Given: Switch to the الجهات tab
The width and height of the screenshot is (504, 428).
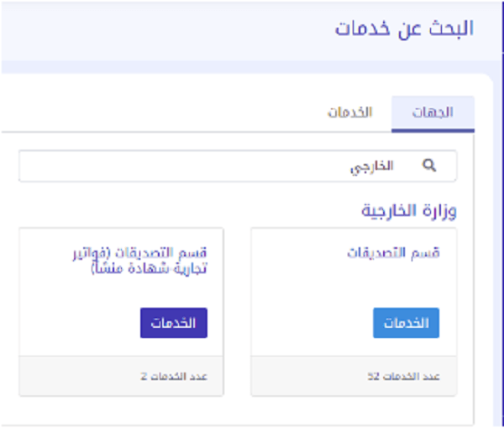Looking at the screenshot, I should [x=433, y=114].
